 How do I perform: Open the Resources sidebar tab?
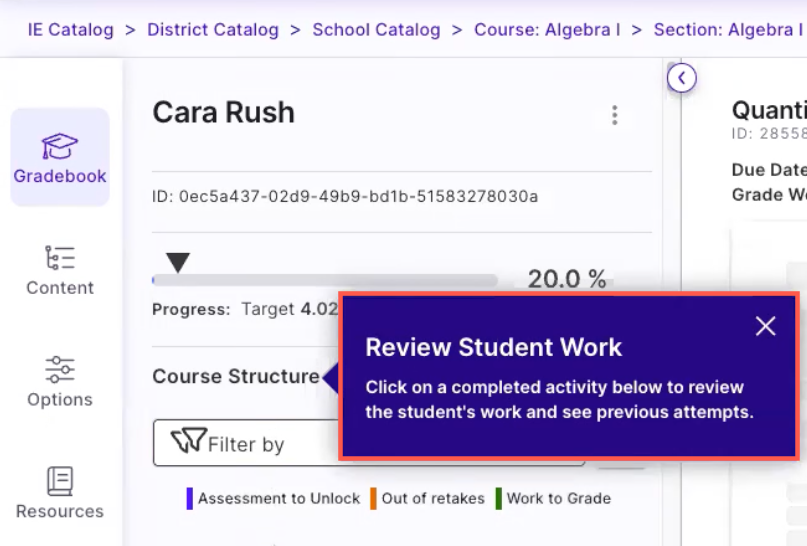[60, 493]
